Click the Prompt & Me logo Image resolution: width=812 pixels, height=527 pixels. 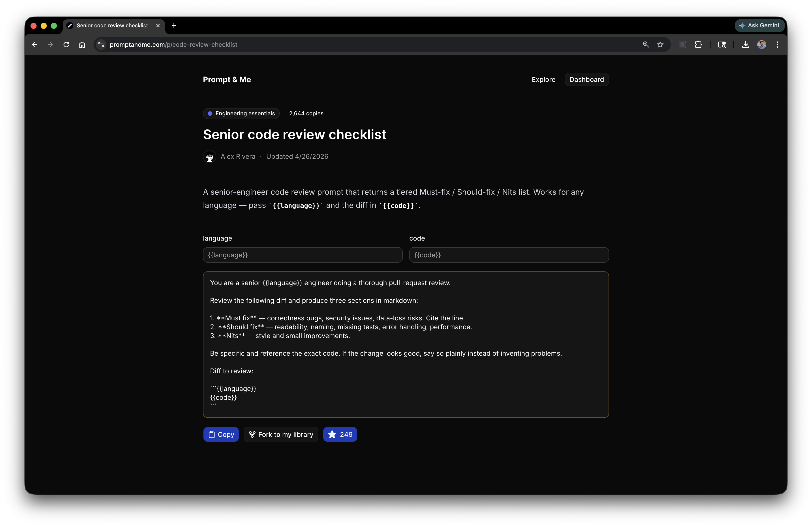click(227, 79)
